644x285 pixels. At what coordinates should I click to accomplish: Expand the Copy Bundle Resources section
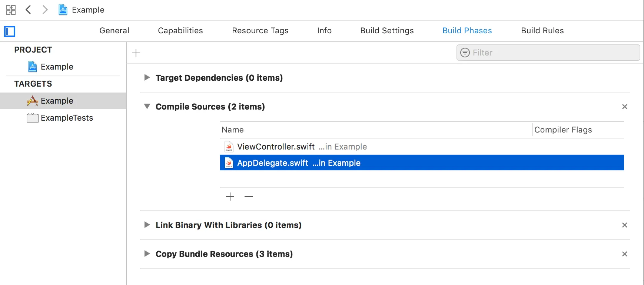147,254
